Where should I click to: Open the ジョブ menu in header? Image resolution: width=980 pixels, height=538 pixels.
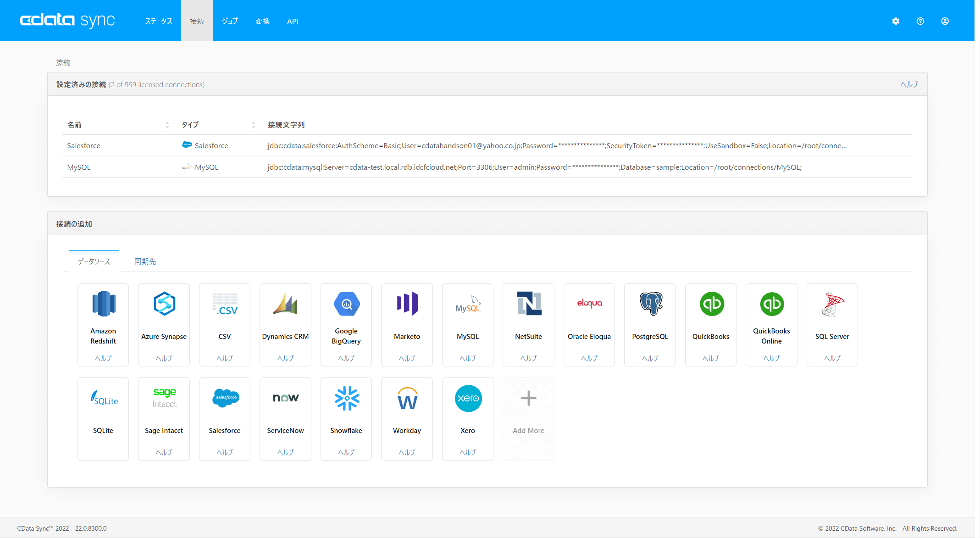point(230,21)
